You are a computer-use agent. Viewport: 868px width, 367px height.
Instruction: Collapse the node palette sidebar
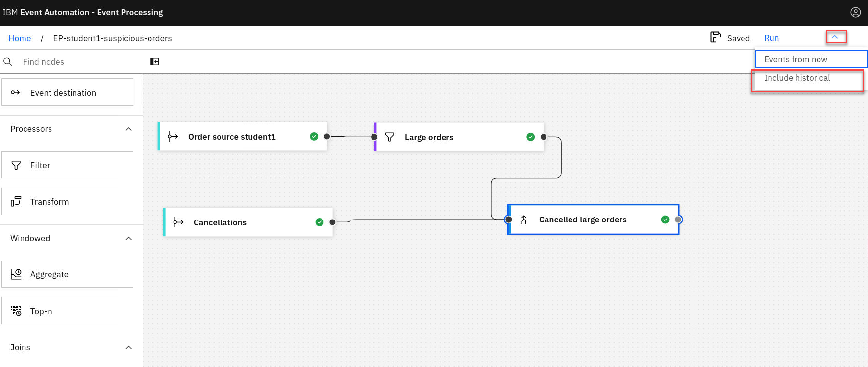click(x=155, y=62)
